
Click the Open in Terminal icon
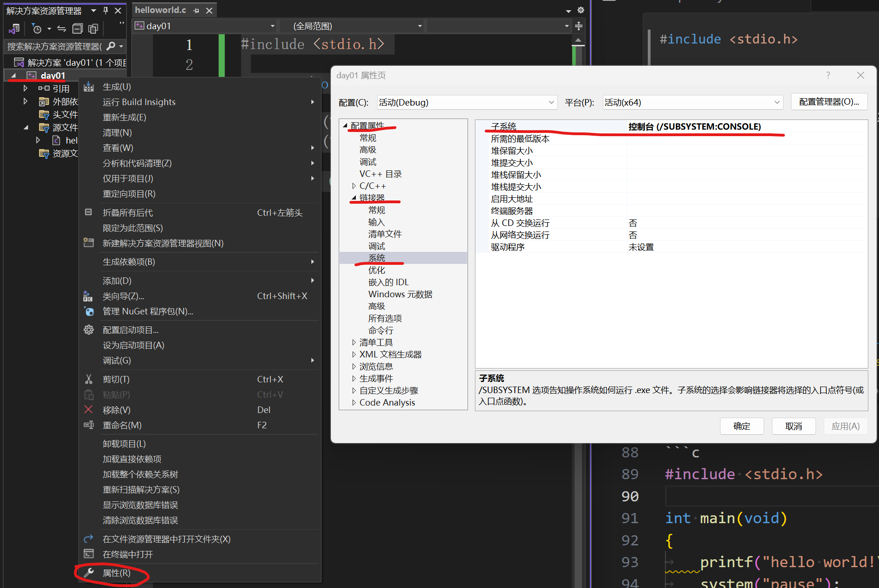point(89,554)
